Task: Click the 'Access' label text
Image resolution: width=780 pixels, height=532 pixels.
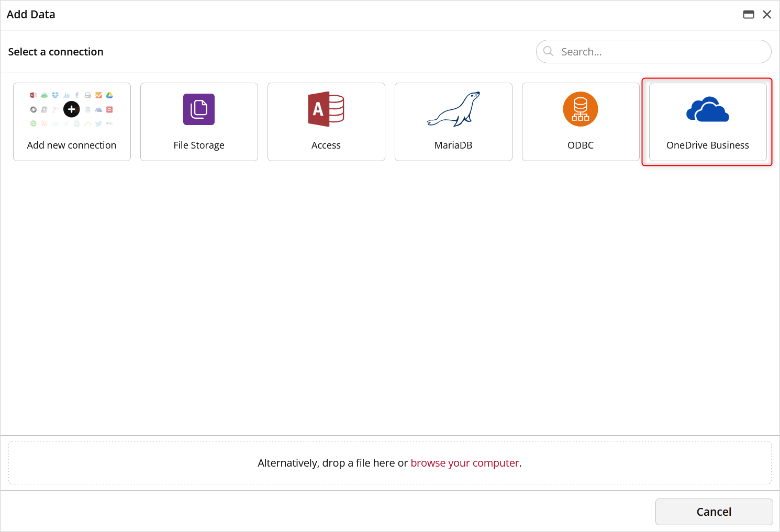Action: pyautogui.click(x=326, y=145)
